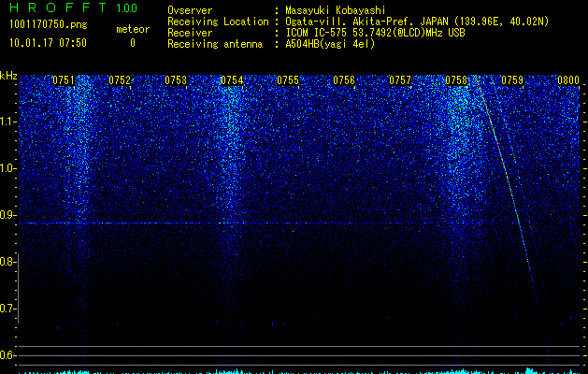This screenshot has height=374, width=588.
Task: Click the 0751 time marker
Action: point(64,80)
